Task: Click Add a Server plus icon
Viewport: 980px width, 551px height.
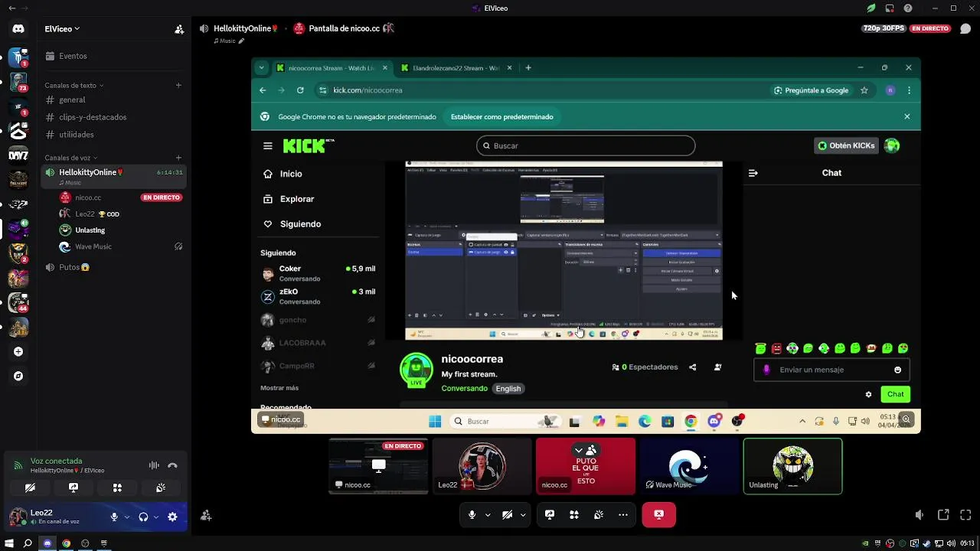Action: [x=18, y=352]
